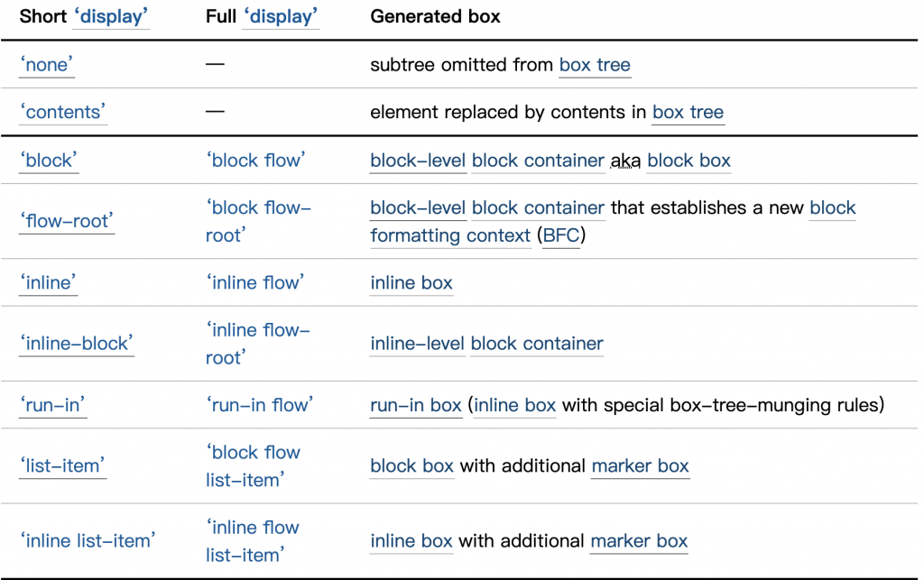Click the 'display' link in the Full column header
The width and height of the screenshot is (924, 580).
point(281,17)
